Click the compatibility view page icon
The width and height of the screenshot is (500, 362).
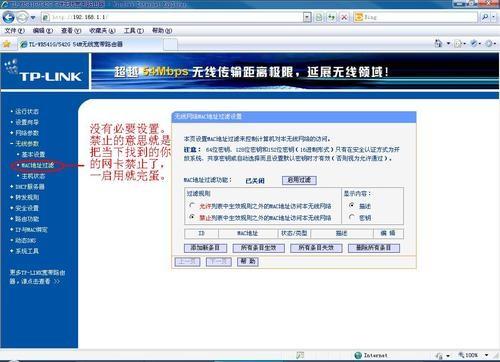pyautogui.click(x=319, y=17)
